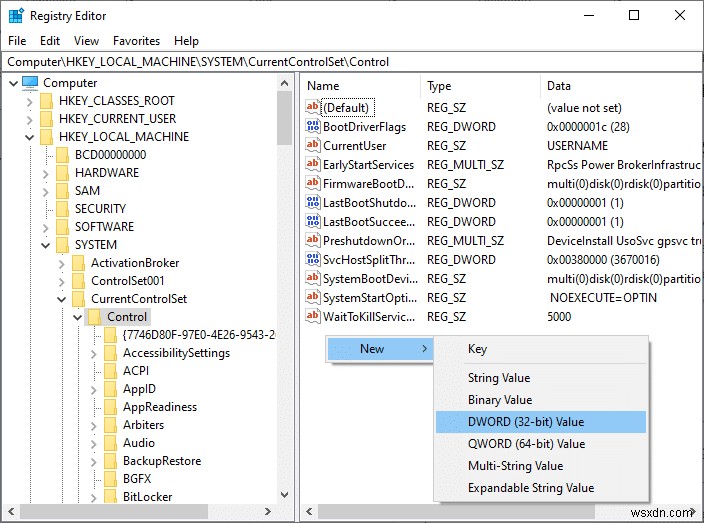This screenshot has width=704, height=523.
Task: Open the Favorites menu
Action: (136, 41)
